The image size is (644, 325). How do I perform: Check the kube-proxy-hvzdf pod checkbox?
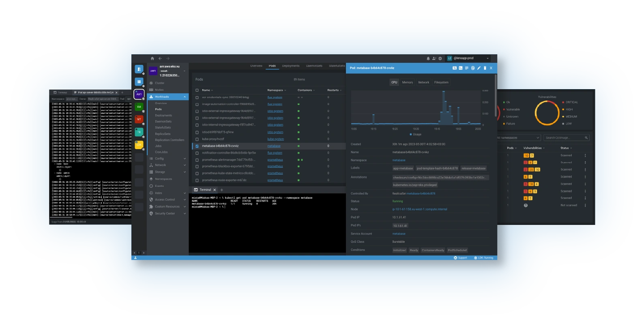[197, 139]
